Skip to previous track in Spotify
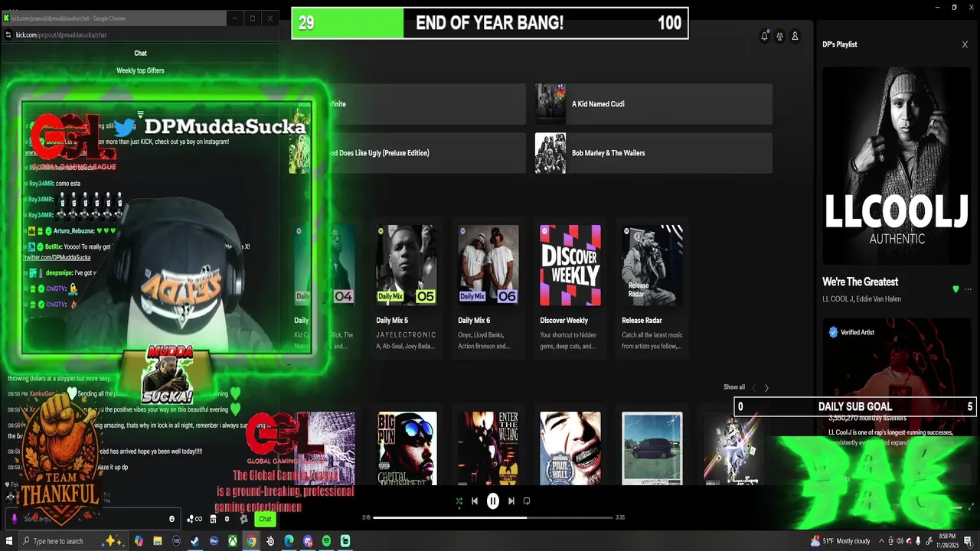This screenshot has height=551, width=980. click(x=475, y=501)
